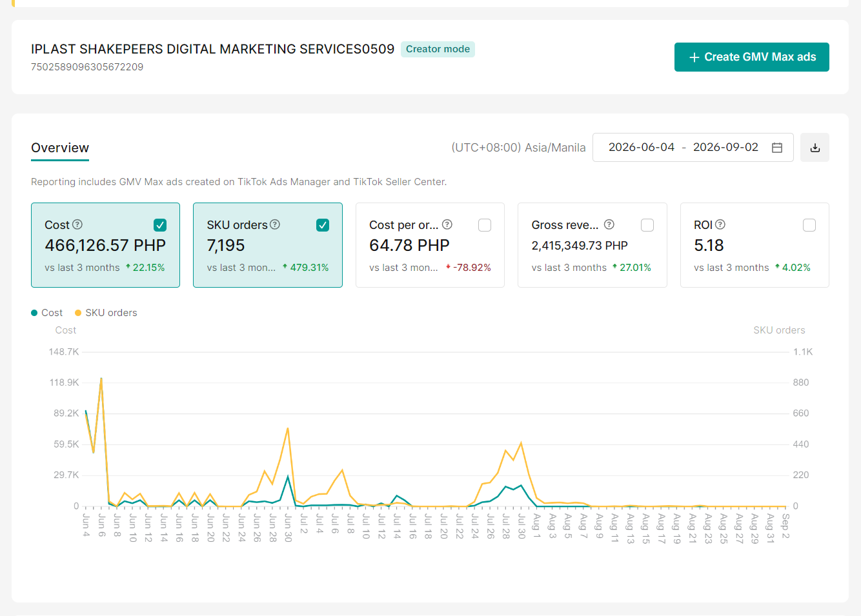Click the Jun 6 peak on the chart

[x=101, y=379]
